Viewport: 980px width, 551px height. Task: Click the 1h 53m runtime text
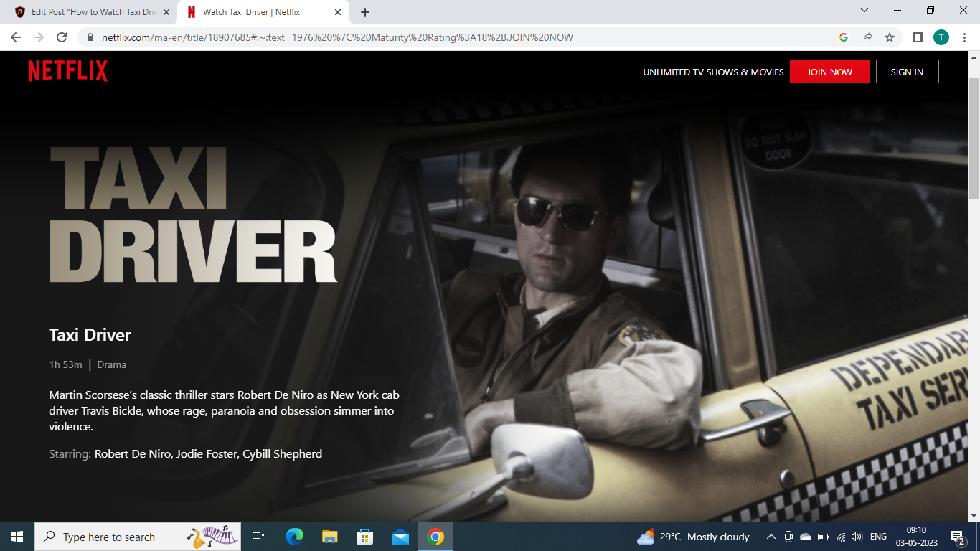tap(65, 364)
